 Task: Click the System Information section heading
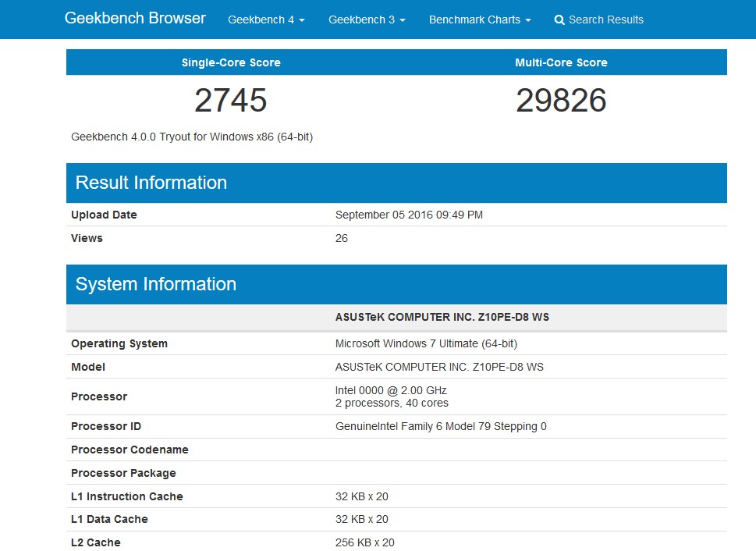click(x=156, y=284)
